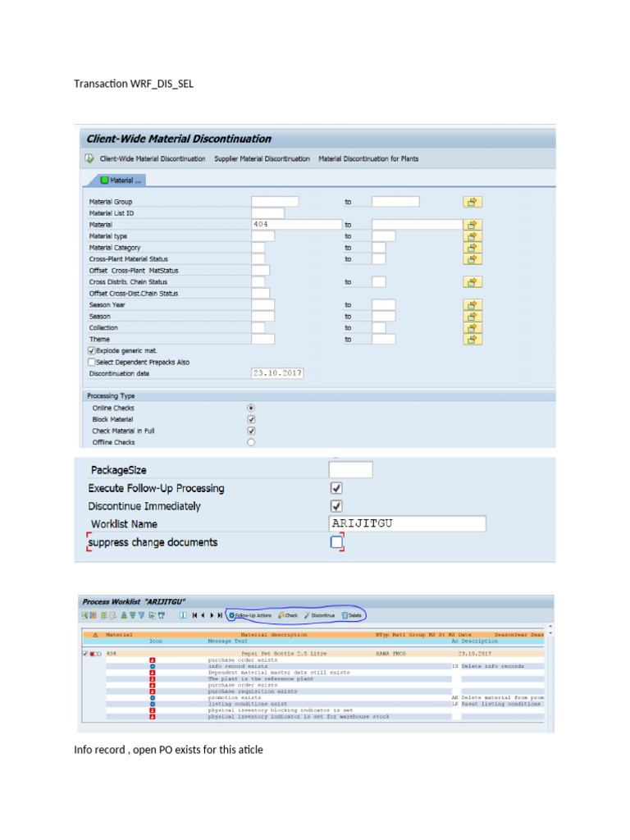The width and height of the screenshot is (630, 840).
Task: Open multiple selection for Material row
Action: pos(472,225)
